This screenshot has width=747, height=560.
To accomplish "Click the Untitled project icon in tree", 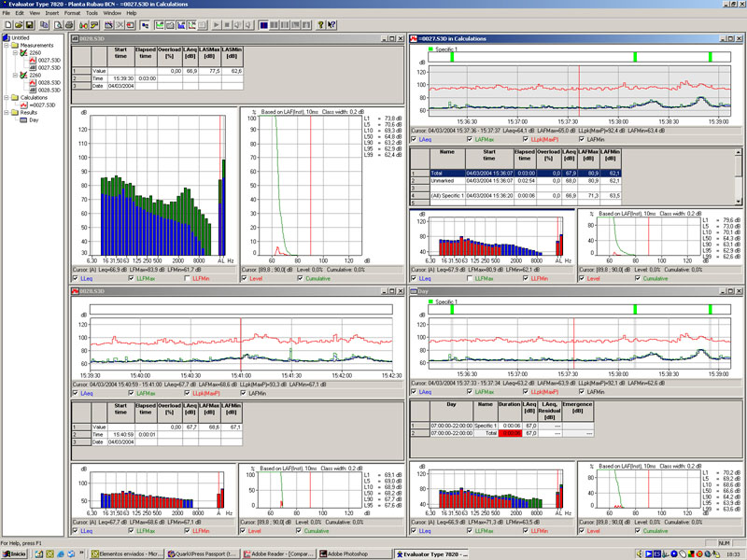I will pos(7,37).
